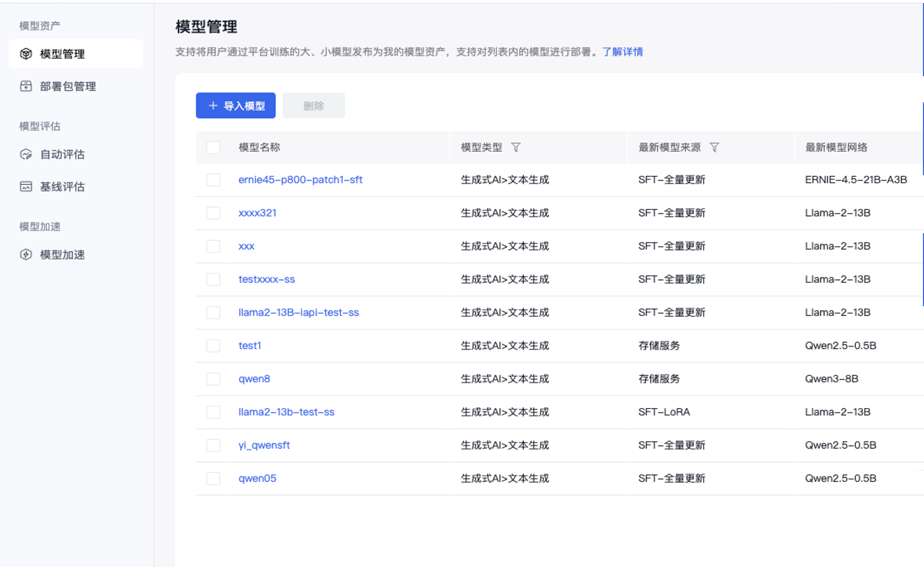Click 存储服务 in the qwen8 row
This screenshot has height=570, width=924.
(659, 379)
